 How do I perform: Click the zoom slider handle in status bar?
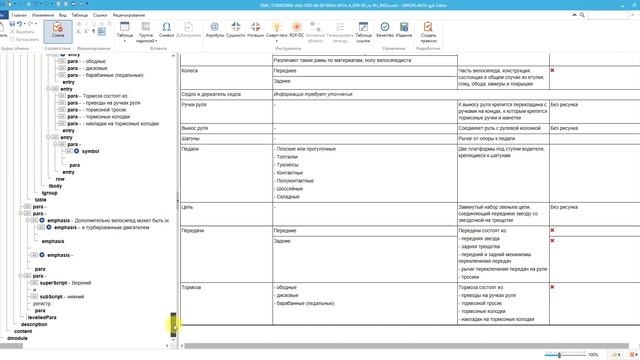(559, 355)
